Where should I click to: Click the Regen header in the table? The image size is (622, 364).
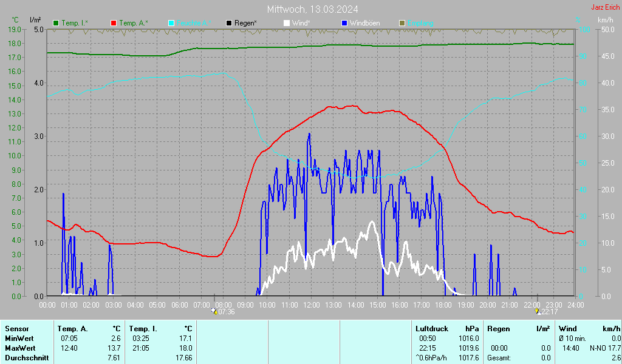click(x=499, y=328)
